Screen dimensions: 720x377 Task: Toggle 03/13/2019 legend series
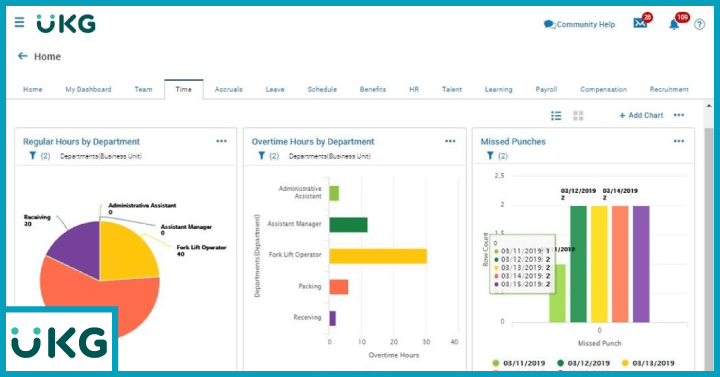648,363
